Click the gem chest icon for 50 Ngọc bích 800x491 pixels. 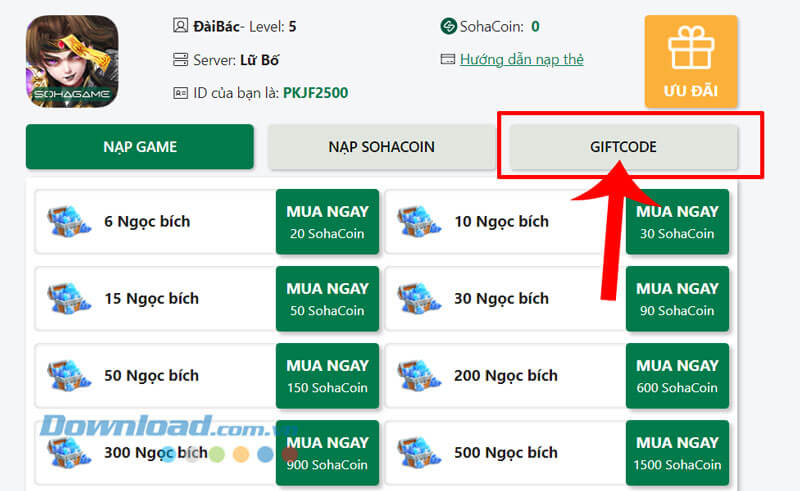(x=69, y=376)
